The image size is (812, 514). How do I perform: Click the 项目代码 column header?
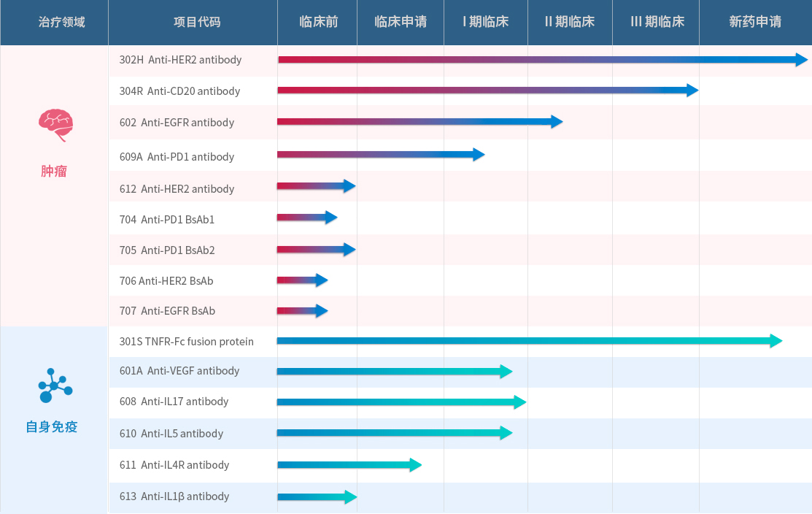click(197, 22)
